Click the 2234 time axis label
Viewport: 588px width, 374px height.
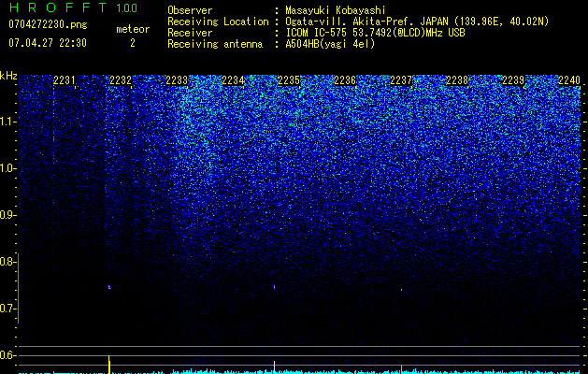pyautogui.click(x=233, y=80)
